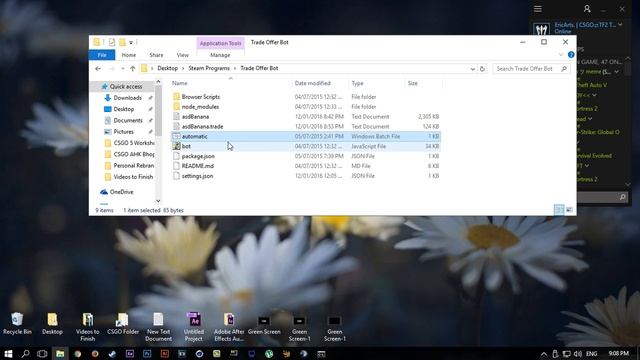Open Recycle Bin desktop icon
The width and height of the screenshot is (640, 360).
click(x=17, y=324)
